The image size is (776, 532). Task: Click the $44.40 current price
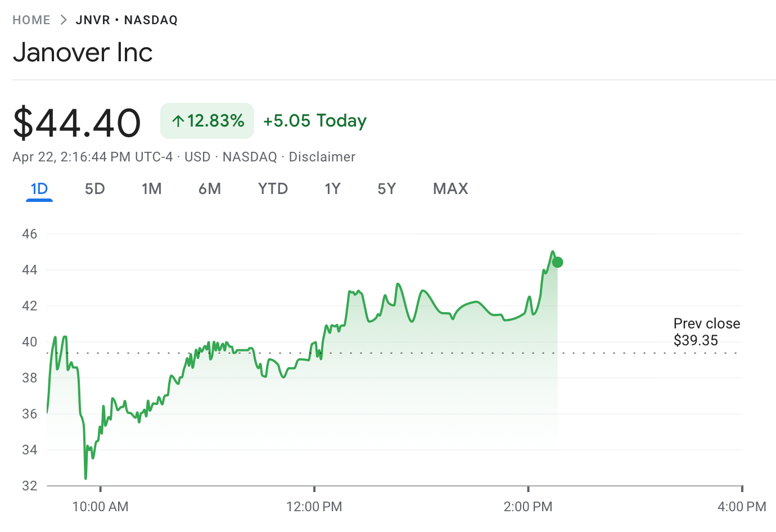tap(76, 123)
